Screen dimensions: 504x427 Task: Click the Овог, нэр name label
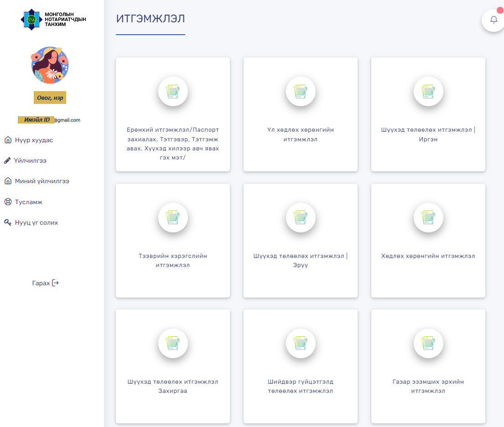point(50,98)
